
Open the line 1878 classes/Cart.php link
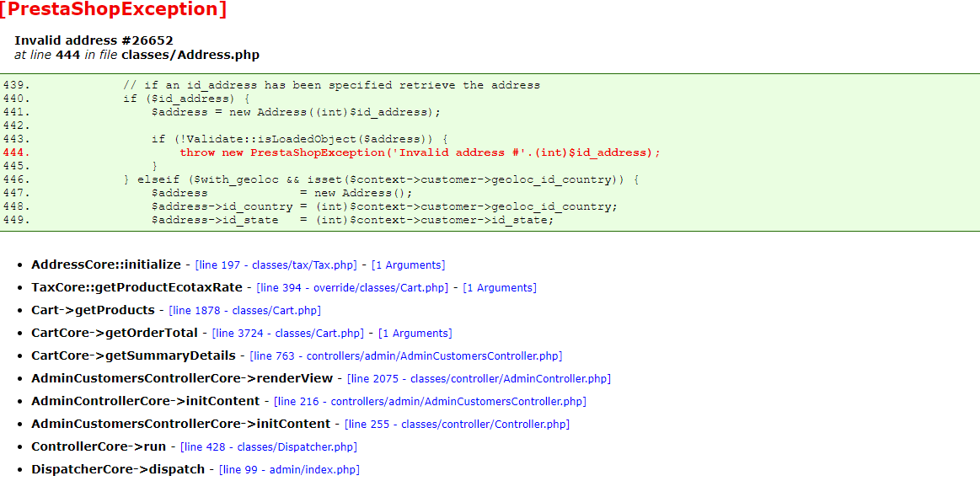pyautogui.click(x=245, y=311)
